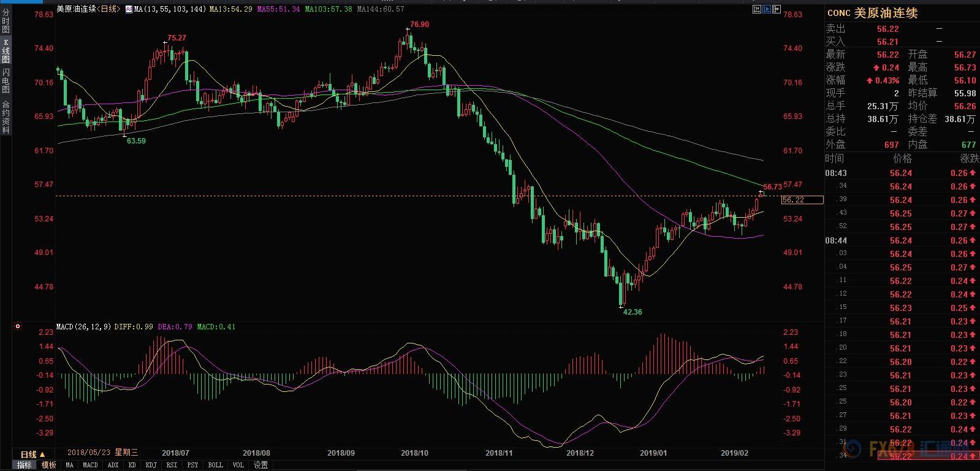This screenshot has width=980, height=471.
Task: Switch indicator to KDJ in bottom bar
Action: point(151,465)
